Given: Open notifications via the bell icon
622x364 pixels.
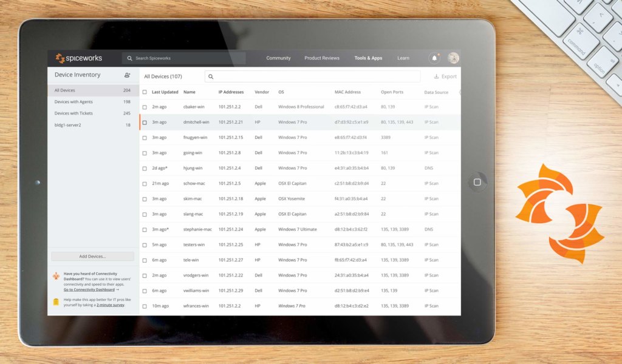Looking at the screenshot, I should [x=434, y=57].
